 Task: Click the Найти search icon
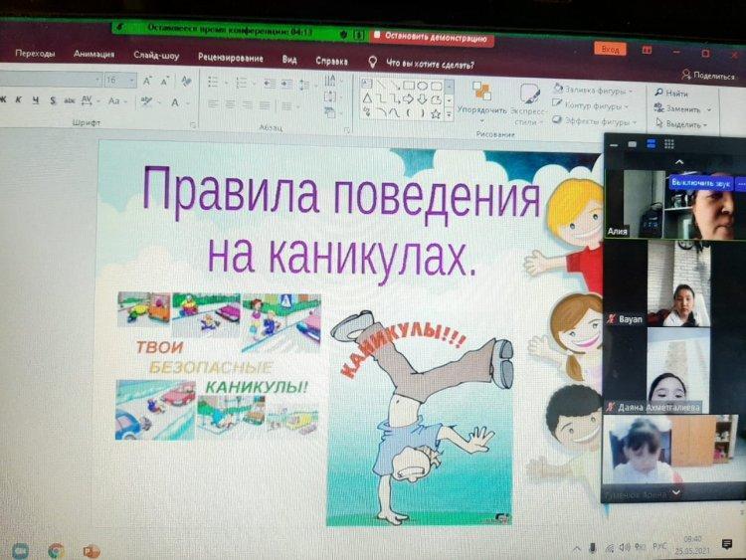[x=658, y=93]
